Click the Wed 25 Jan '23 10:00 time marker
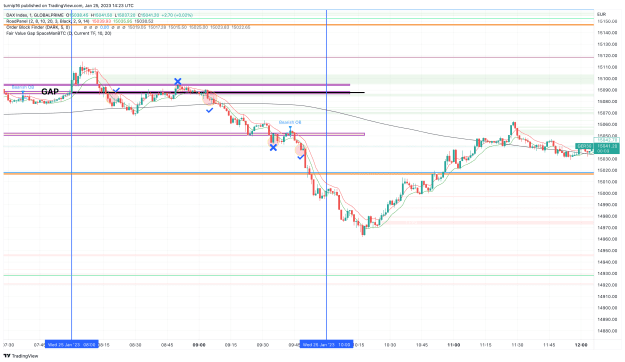Screen dimensions: 625x362 (x=326, y=344)
